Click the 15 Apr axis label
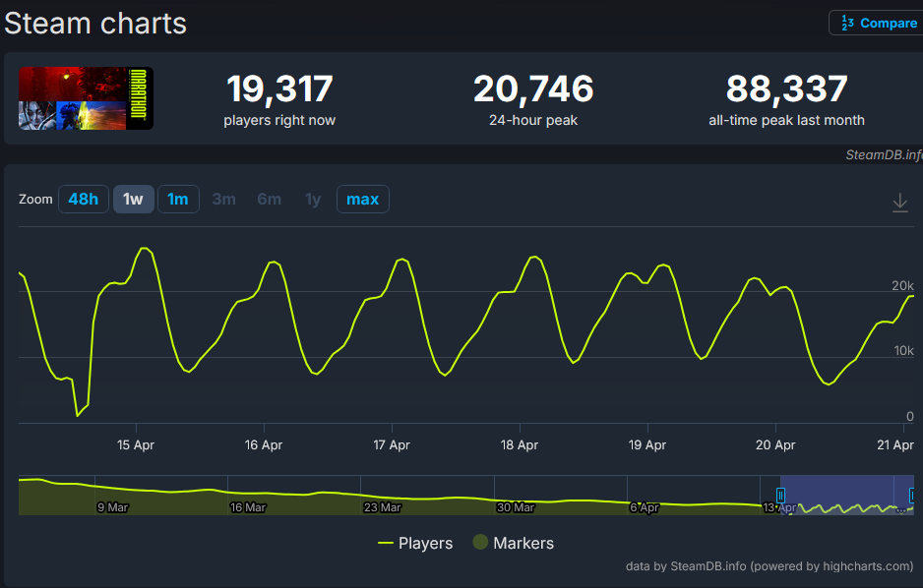 pos(136,445)
